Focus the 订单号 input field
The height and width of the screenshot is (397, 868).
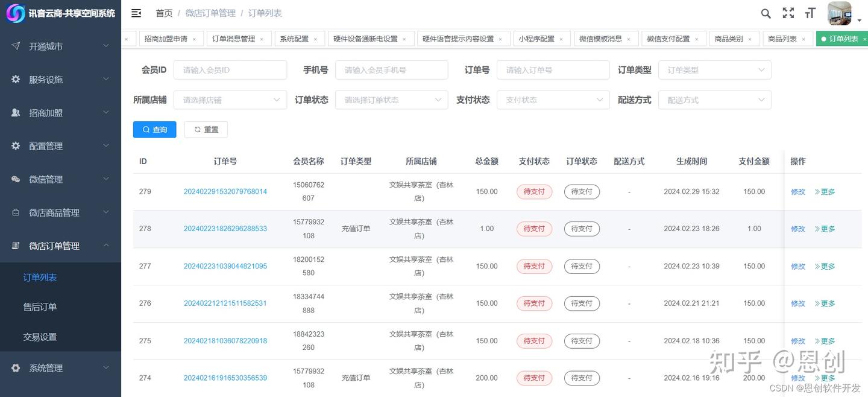pos(553,70)
